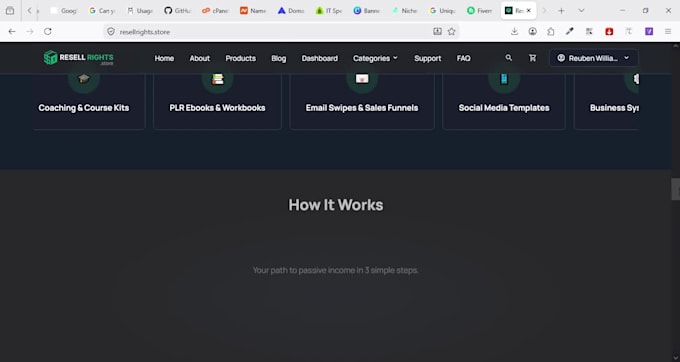This screenshot has height=362, width=680.
Task: Open the shopping cart icon
Action: [533, 58]
